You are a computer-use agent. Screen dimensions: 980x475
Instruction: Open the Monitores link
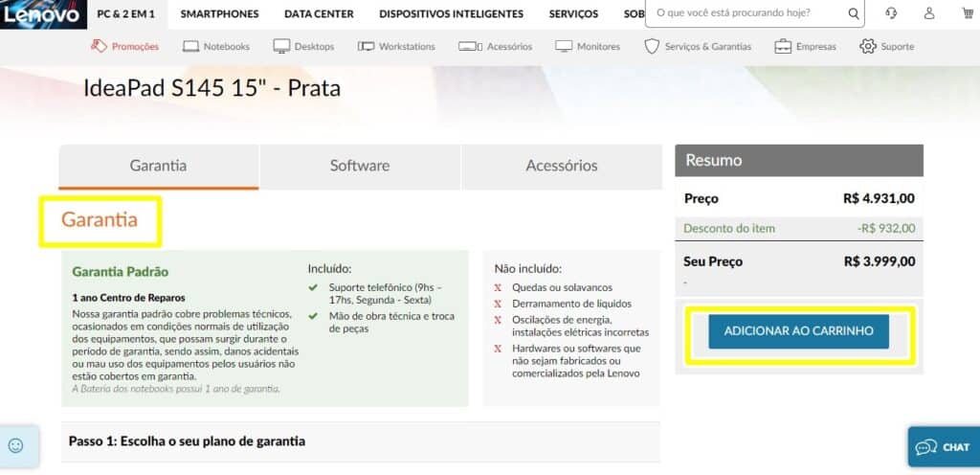(599, 46)
